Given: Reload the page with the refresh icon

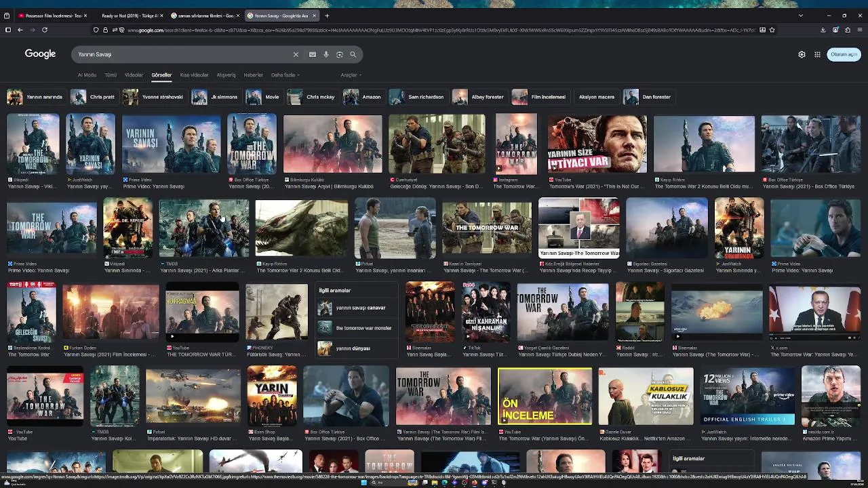Looking at the screenshot, I should pos(45,30).
